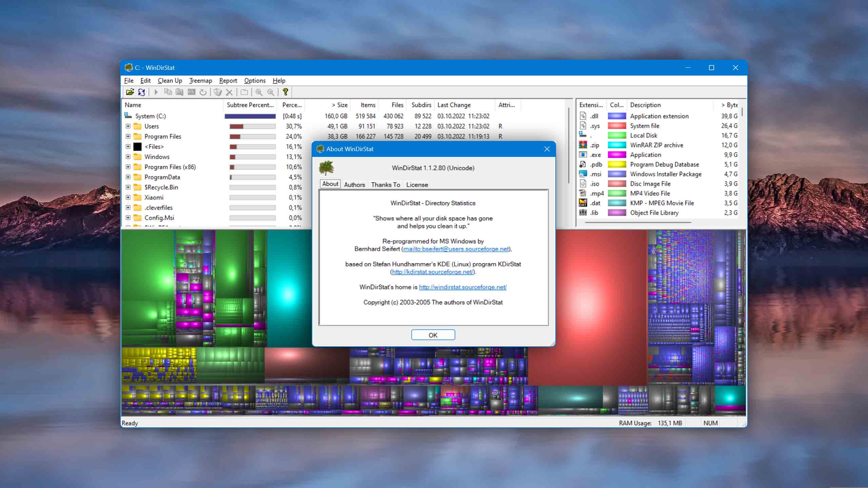Click the Command Prompt Here toolbar icon
Screen dimensions: 868x488
(x=192, y=92)
